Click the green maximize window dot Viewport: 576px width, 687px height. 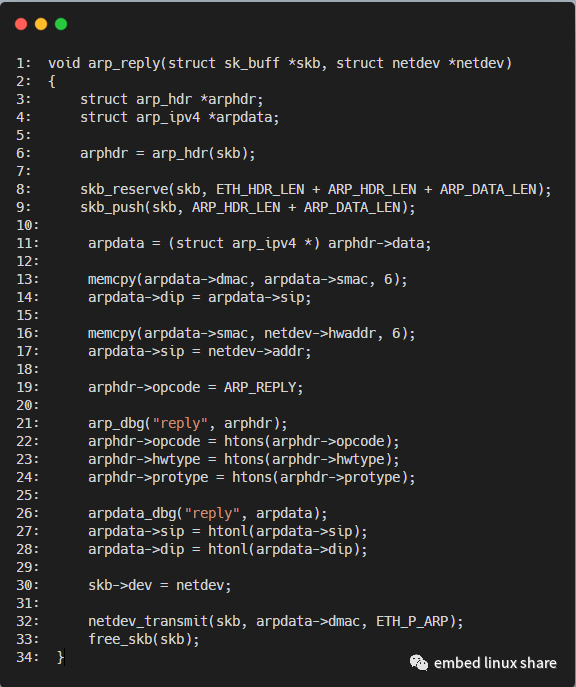[61, 24]
